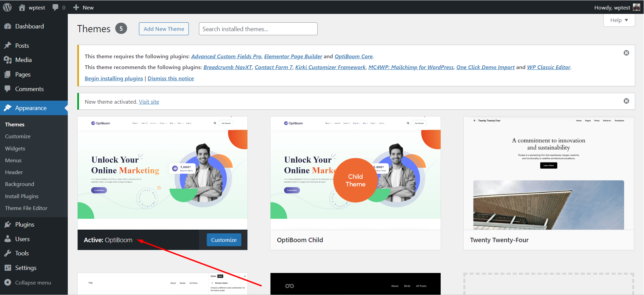Click the Twenty Twenty-Four theme name
The image size is (644, 295).
pyautogui.click(x=499, y=240)
